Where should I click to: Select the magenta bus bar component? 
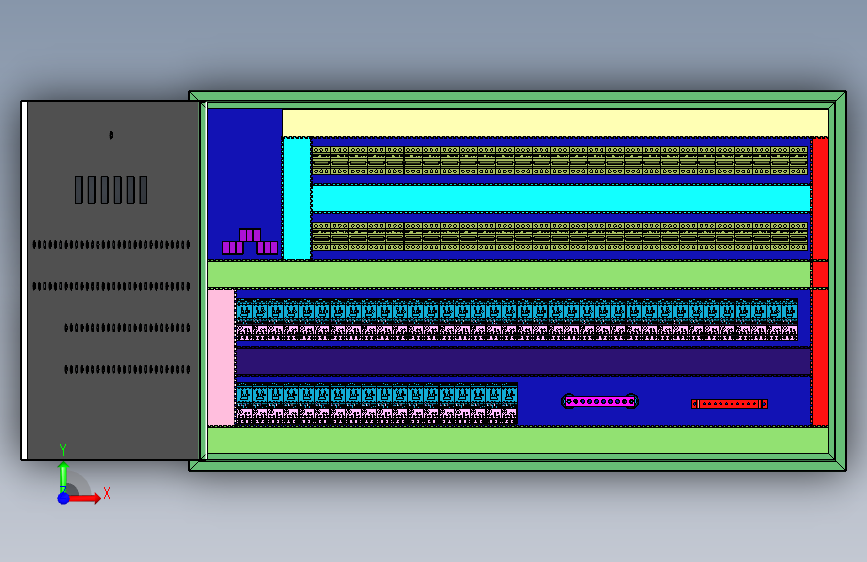pos(600,401)
